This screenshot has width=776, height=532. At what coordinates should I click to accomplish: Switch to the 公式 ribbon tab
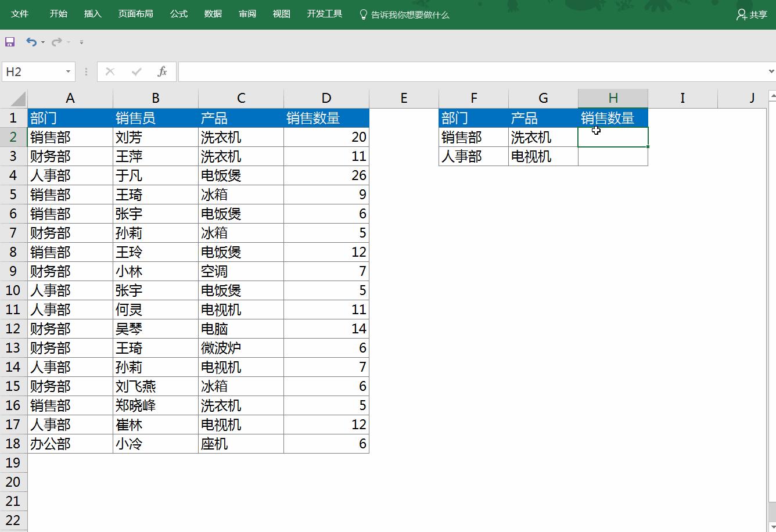(178, 13)
